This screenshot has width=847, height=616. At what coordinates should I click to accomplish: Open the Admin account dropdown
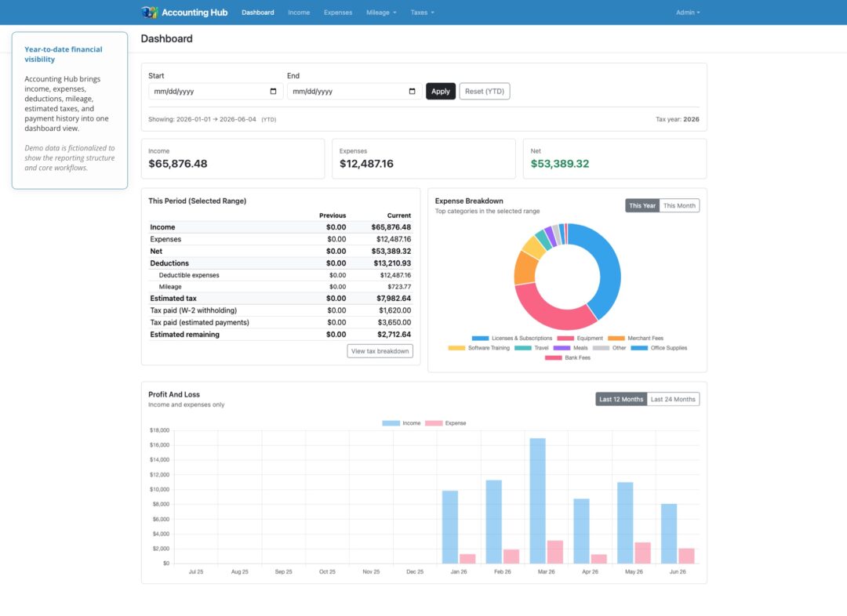(688, 13)
